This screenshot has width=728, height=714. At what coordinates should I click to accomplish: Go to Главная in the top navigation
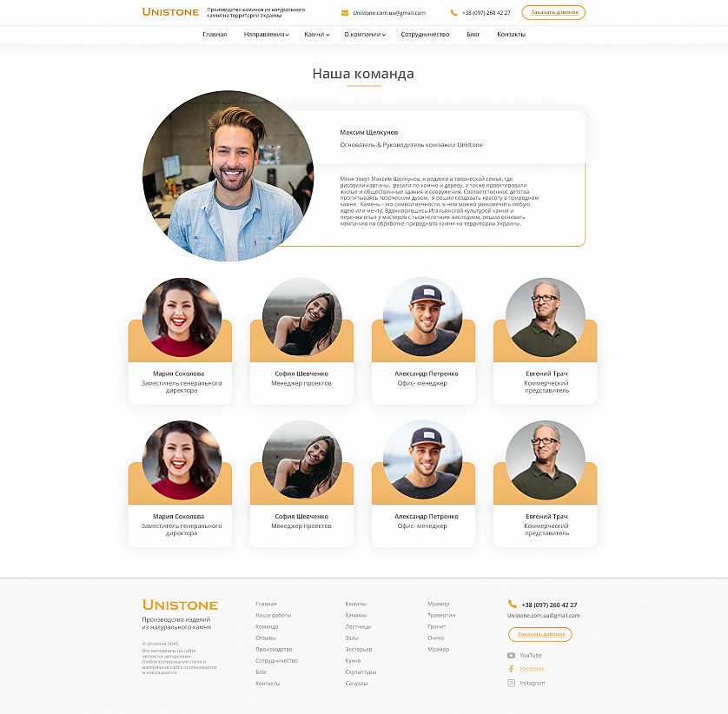point(215,35)
